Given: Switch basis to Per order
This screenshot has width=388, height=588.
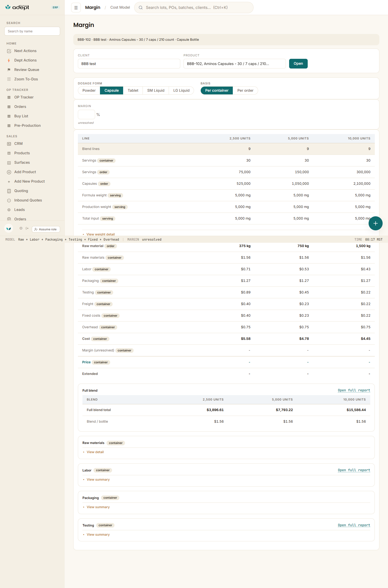Looking at the screenshot, I should click(245, 90).
